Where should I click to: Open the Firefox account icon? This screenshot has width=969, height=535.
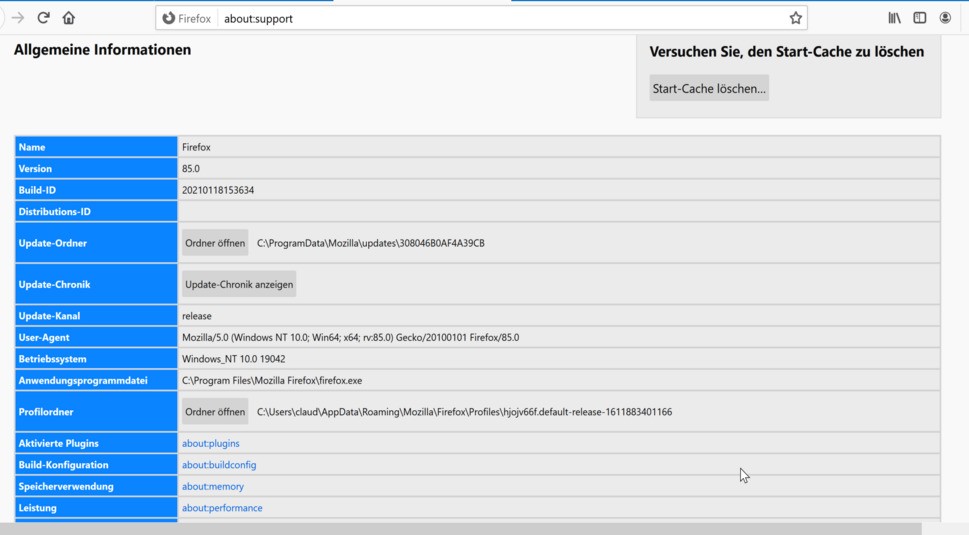pos(945,18)
